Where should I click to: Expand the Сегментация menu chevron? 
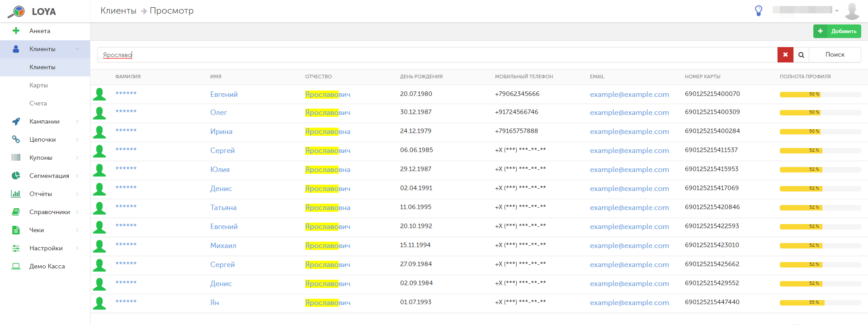(x=77, y=176)
